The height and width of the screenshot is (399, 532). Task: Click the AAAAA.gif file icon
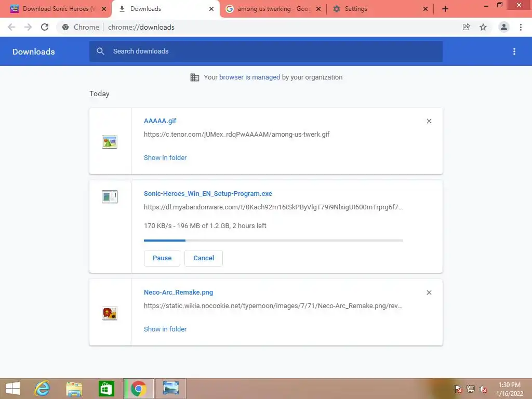(110, 142)
